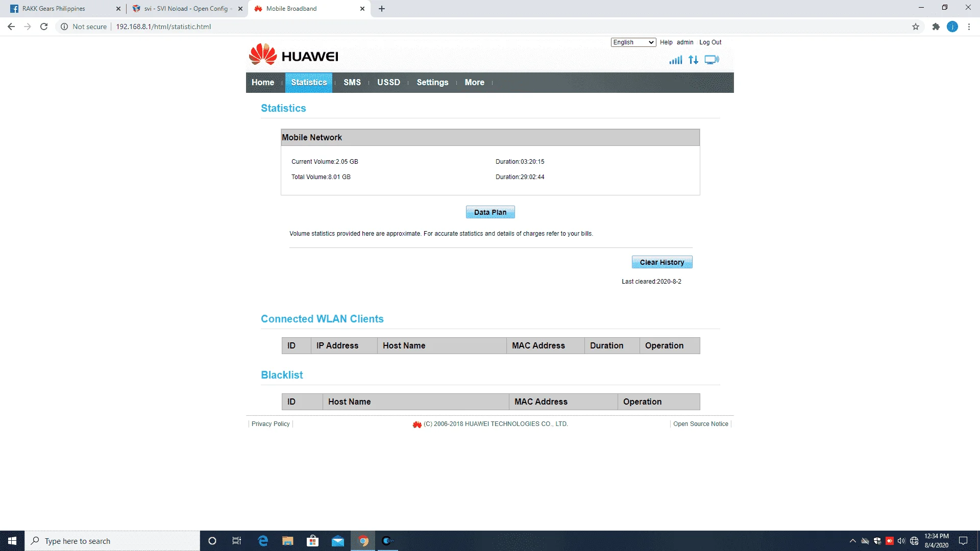
Task: Close the SVI Noload tab
Action: [240, 9]
